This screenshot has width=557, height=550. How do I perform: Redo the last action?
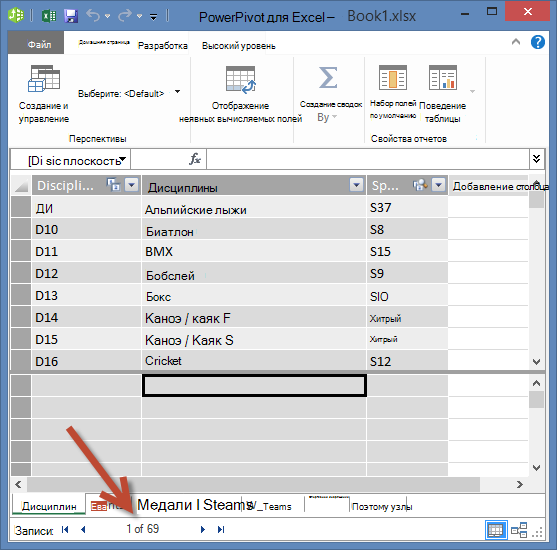point(125,16)
